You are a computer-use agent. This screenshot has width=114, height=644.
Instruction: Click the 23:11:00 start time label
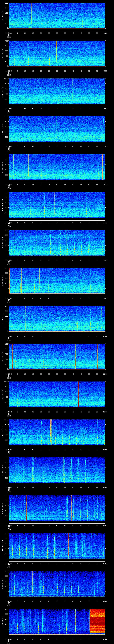[9, 412]
